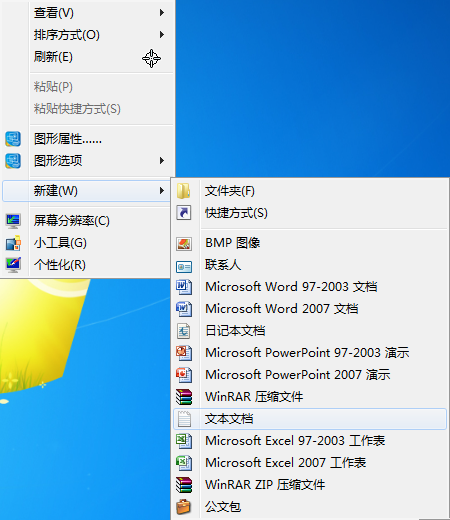
Task: Create Microsoft Word 2007 文档
Action: click(x=310, y=309)
